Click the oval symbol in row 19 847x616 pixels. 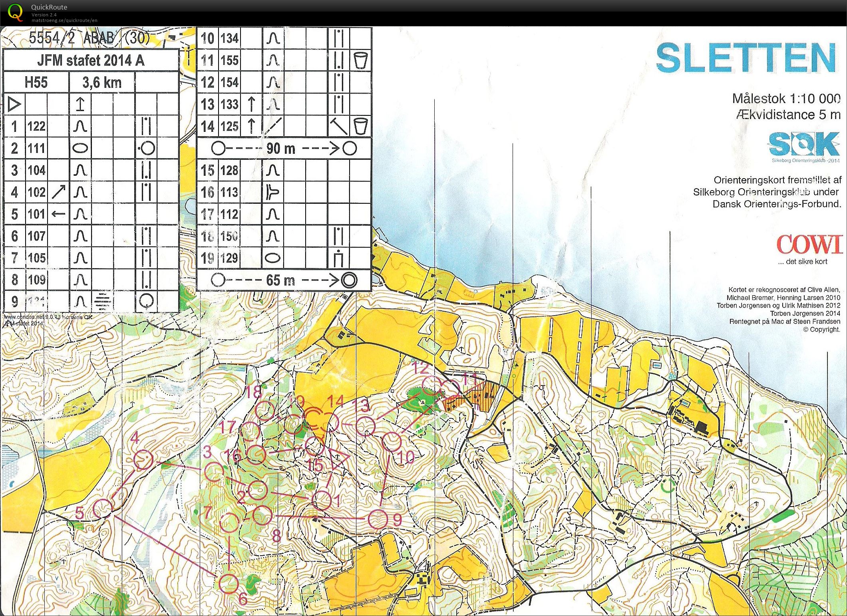pos(272,258)
